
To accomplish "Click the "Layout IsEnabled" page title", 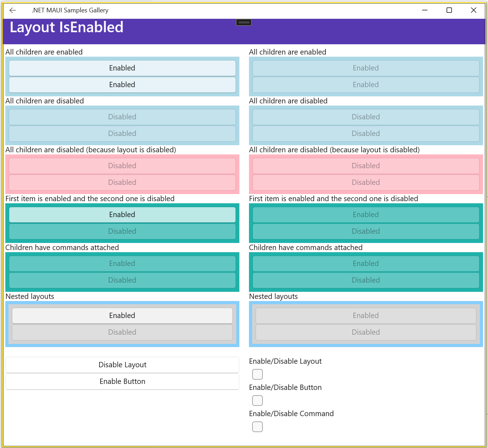I will point(67,27).
